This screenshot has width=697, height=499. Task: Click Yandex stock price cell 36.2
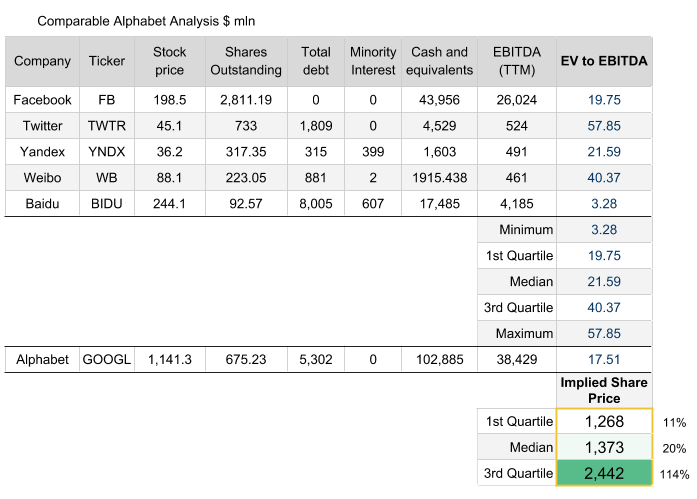click(x=169, y=152)
